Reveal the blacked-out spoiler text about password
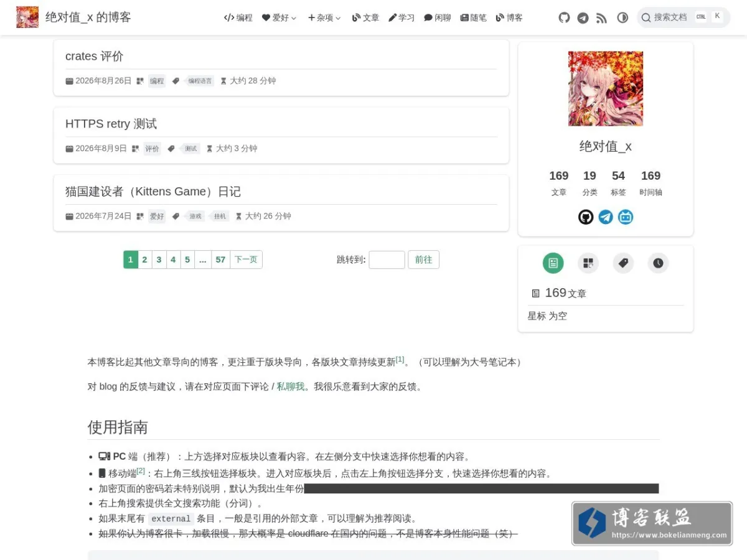Viewport: 747px width, 560px height. [x=481, y=488]
